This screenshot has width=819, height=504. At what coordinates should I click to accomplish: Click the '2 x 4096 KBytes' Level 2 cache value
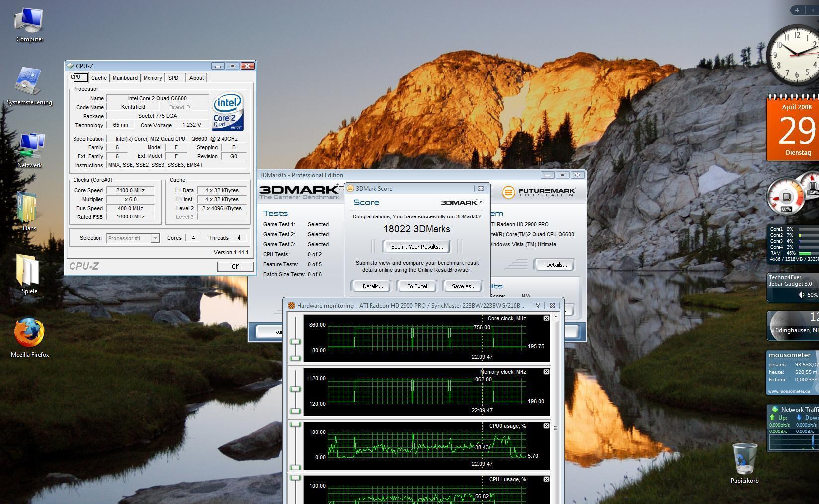pos(222,208)
